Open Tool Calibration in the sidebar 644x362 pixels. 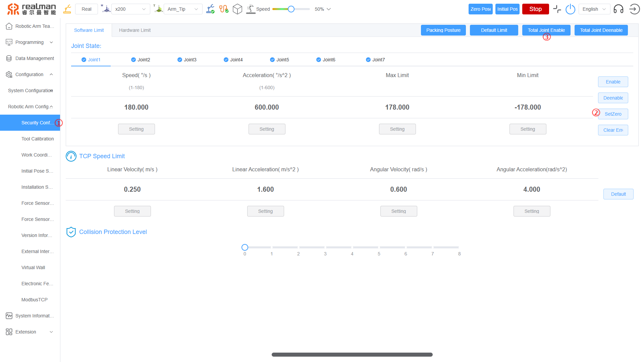[38, 139]
